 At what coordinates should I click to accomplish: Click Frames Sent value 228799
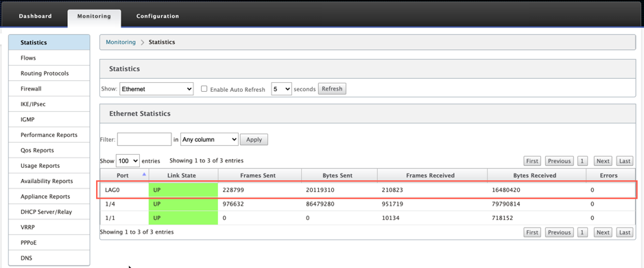click(232, 190)
